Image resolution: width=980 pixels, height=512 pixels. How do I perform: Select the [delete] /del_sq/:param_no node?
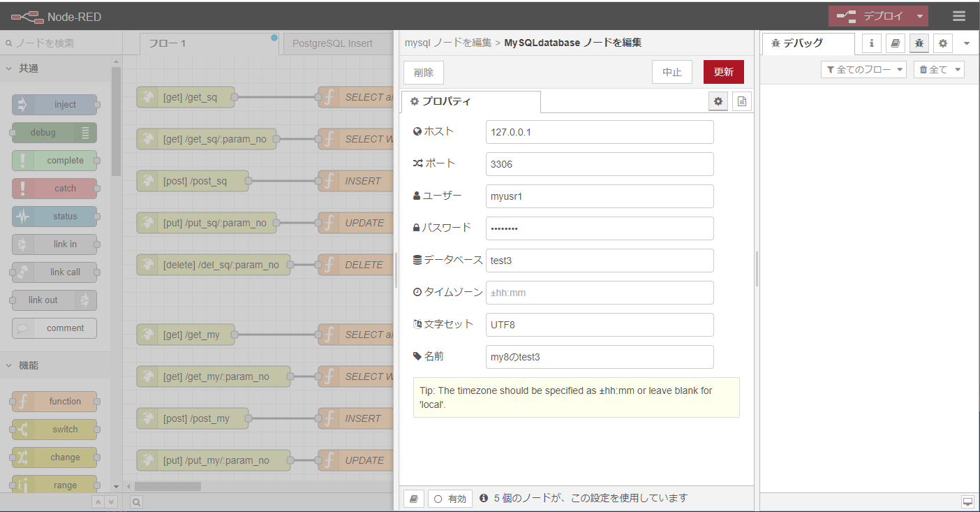click(214, 265)
